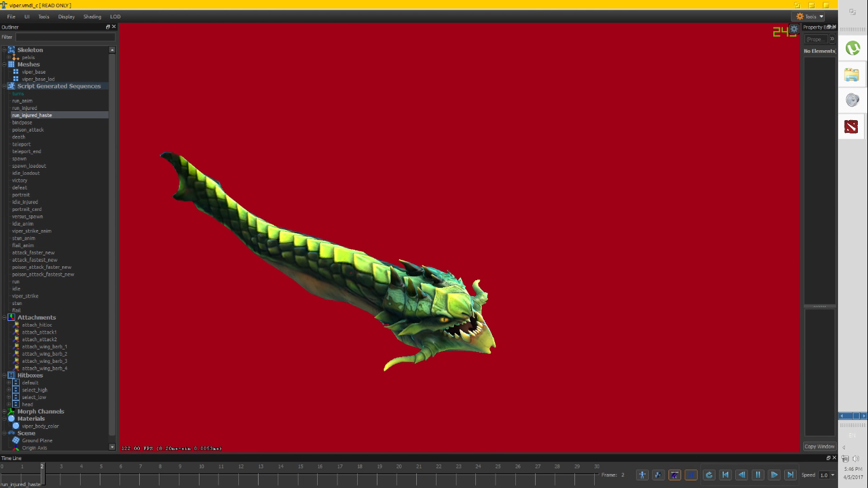The height and width of the screenshot is (488, 868).
Task: Step back one frame
Action: point(742,475)
